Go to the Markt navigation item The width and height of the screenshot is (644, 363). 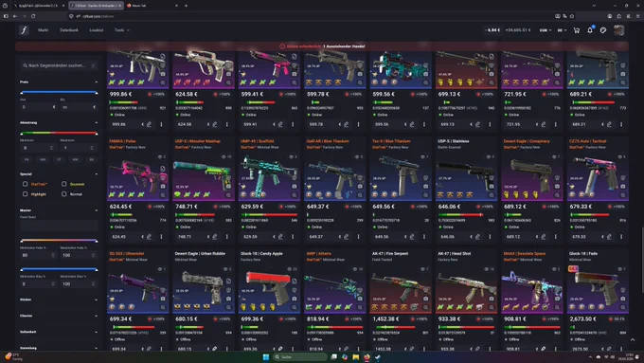coord(44,30)
